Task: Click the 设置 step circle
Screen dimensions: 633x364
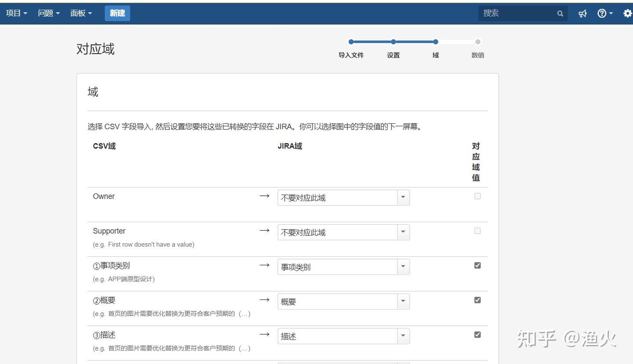Action: pos(393,42)
